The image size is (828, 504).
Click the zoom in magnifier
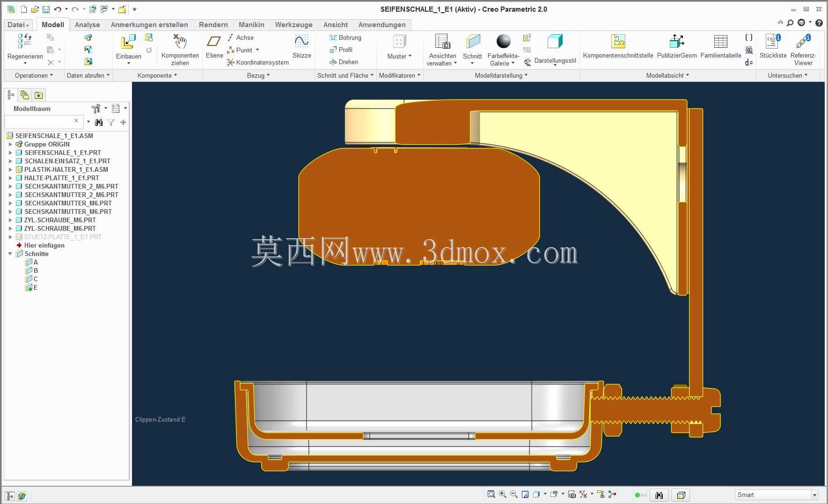[503, 495]
